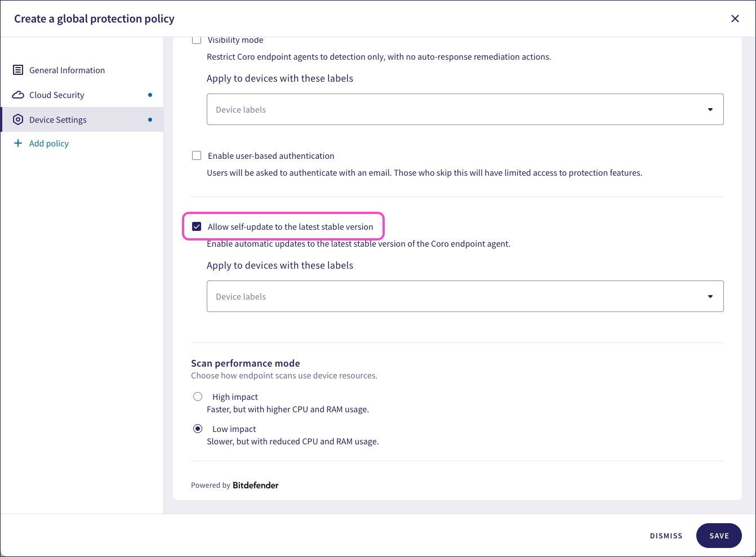The height and width of the screenshot is (557, 756).
Task: Select the High impact radio button
Action: [198, 396]
